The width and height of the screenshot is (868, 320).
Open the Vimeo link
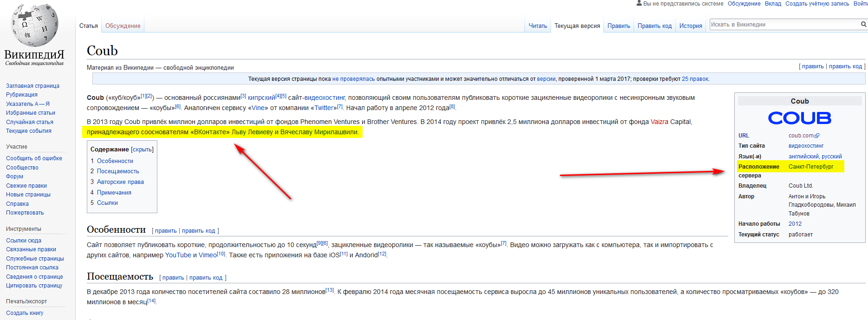click(x=207, y=255)
